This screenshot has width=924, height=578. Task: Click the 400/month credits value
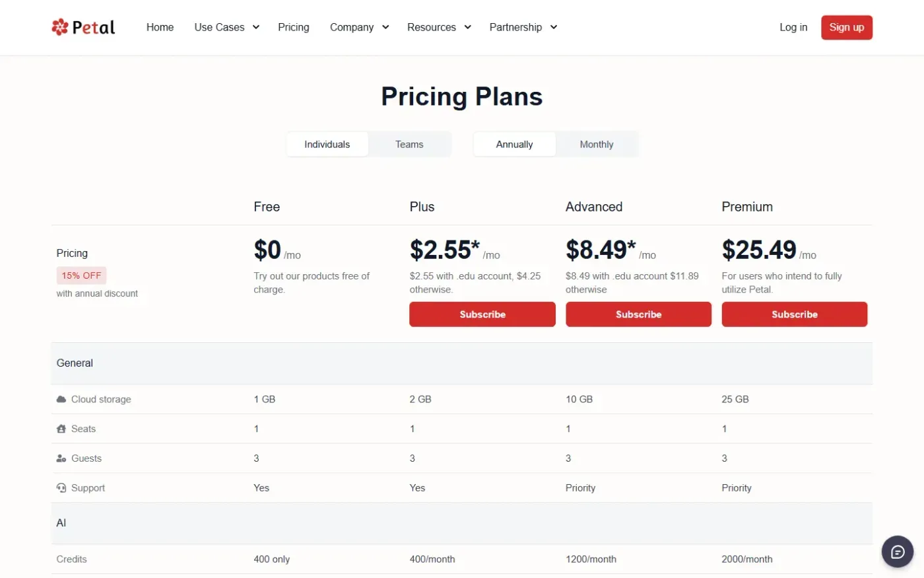[x=432, y=559]
